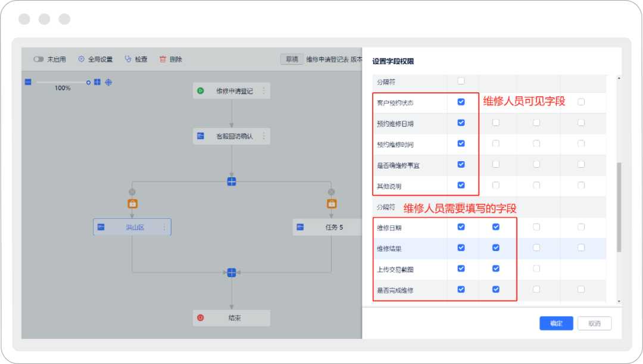Click the 全局设置 gear icon
The width and height of the screenshot is (643, 364).
coord(82,59)
